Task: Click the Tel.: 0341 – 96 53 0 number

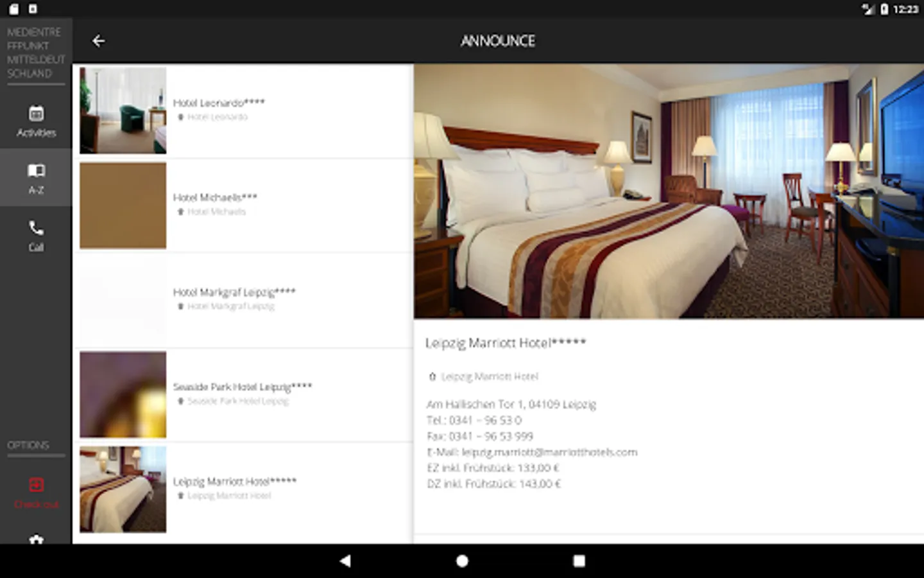Action: [474, 420]
